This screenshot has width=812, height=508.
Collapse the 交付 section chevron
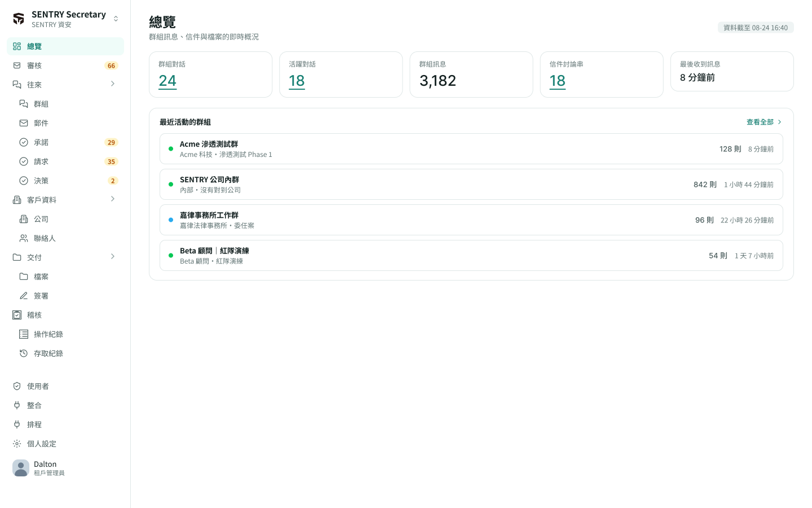pyautogui.click(x=113, y=257)
